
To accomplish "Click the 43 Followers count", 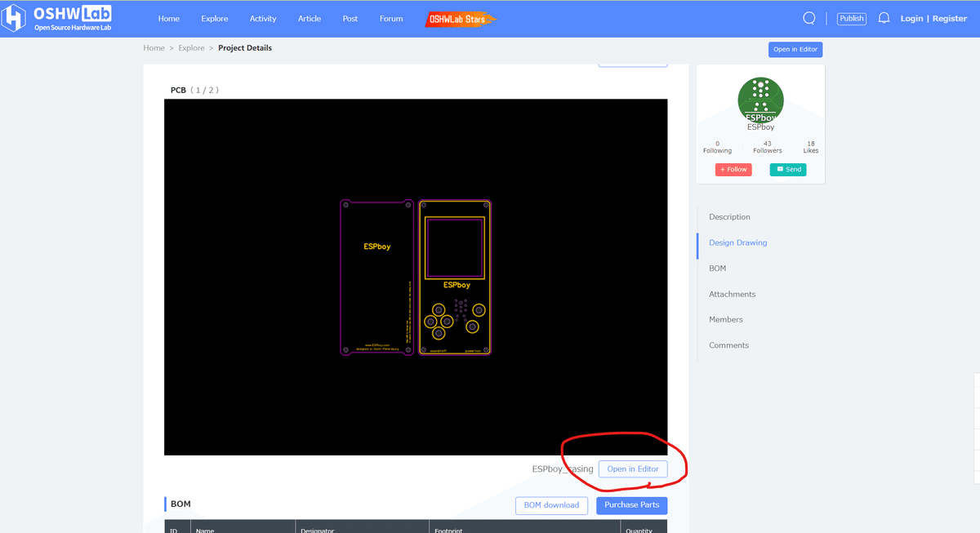I will pos(768,147).
